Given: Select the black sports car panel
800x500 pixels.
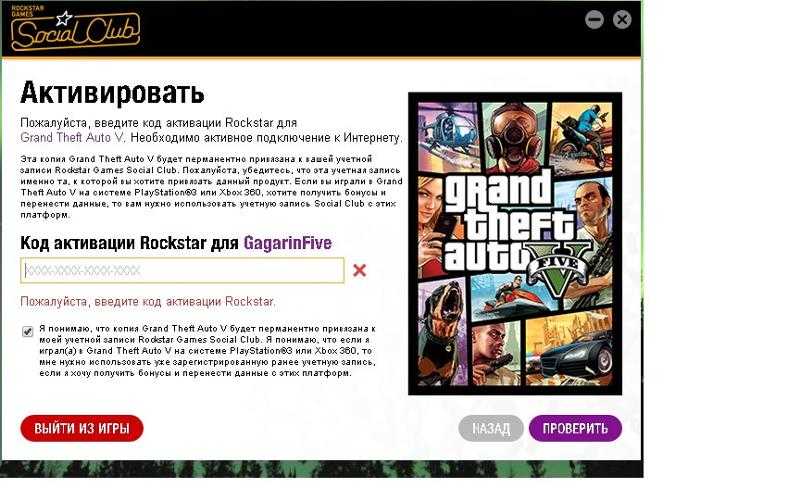Looking at the screenshot, I should pos(569,347).
